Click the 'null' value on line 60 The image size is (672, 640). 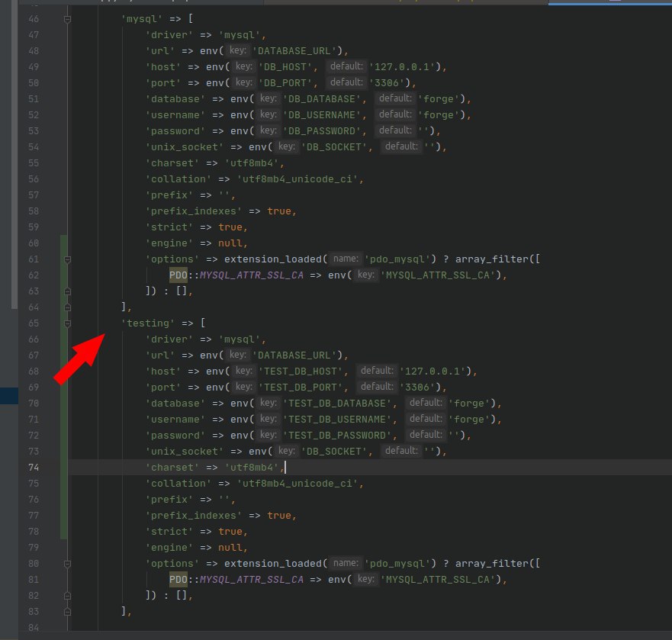click(230, 243)
